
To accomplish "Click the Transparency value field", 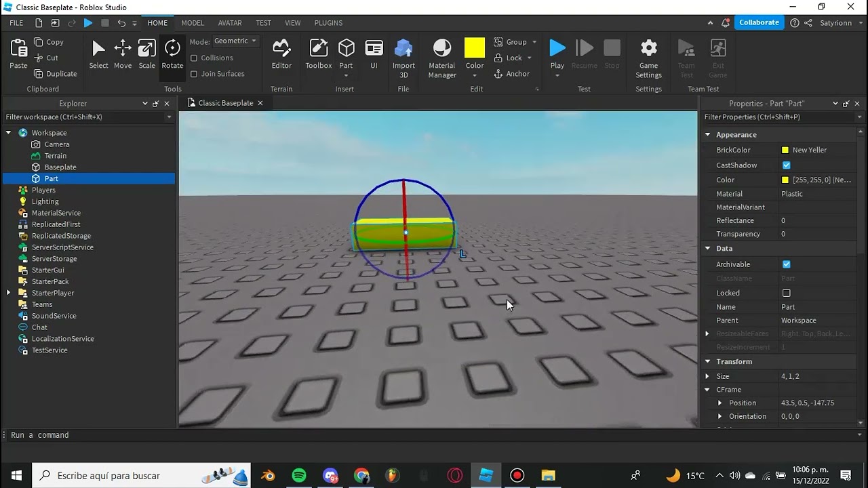I will [x=817, y=234].
